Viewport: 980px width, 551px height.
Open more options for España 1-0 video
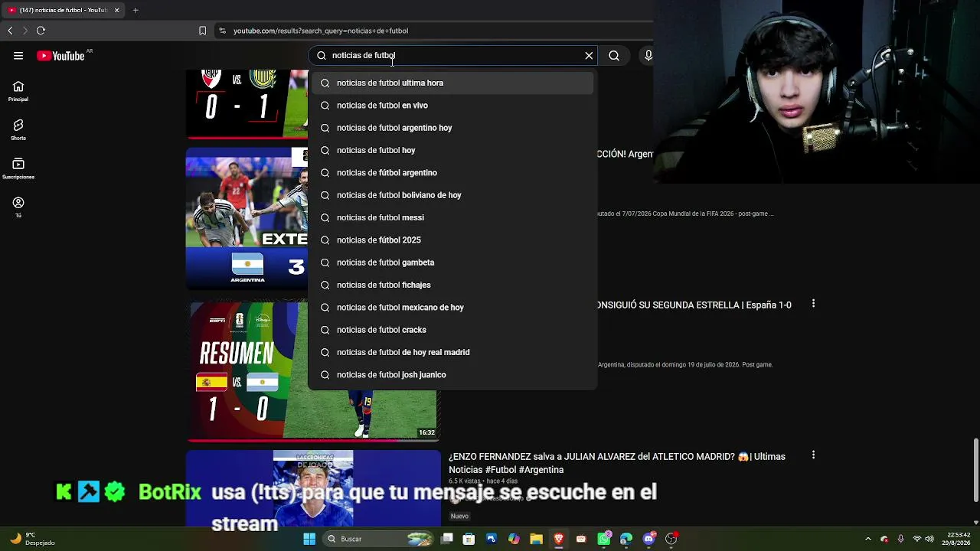pos(813,304)
